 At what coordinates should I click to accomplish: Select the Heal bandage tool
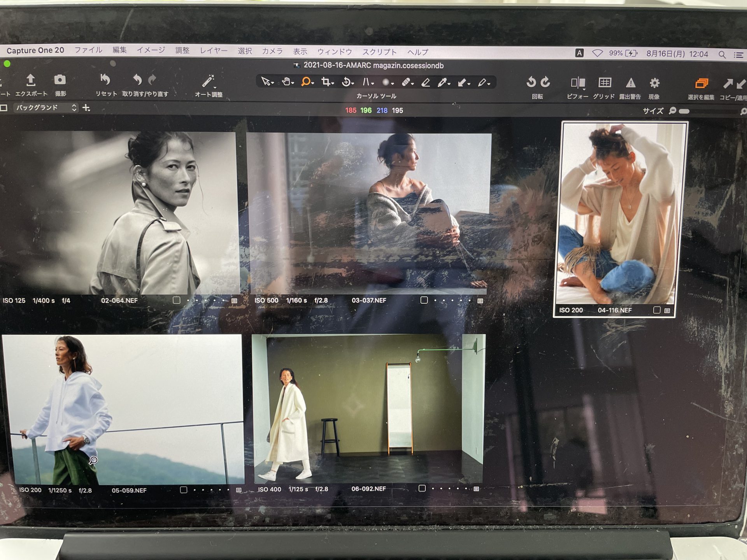tap(406, 82)
